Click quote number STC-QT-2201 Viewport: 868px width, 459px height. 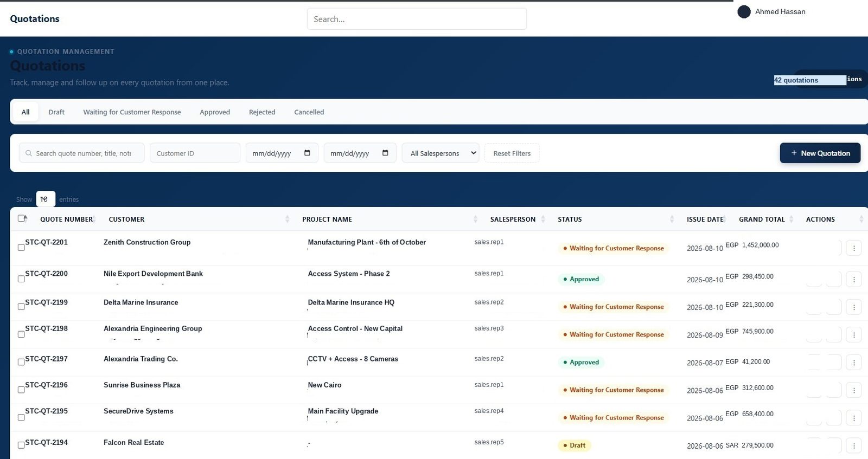[x=46, y=242]
